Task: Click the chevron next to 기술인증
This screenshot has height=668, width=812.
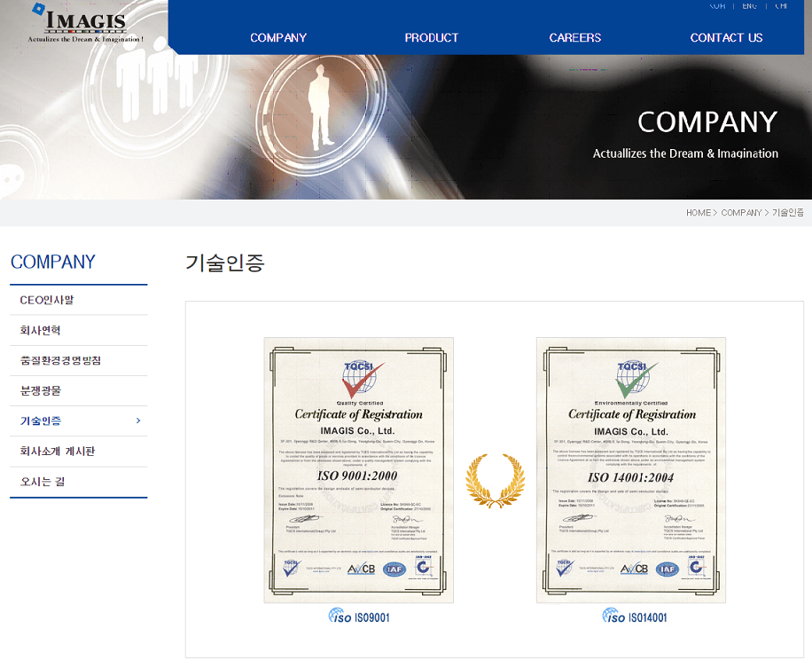Action: pyautogui.click(x=137, y=420)
